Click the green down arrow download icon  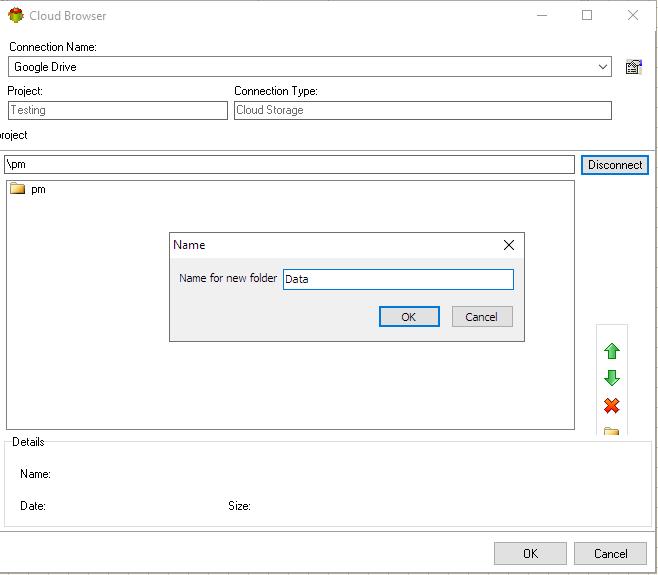[612, 378]
